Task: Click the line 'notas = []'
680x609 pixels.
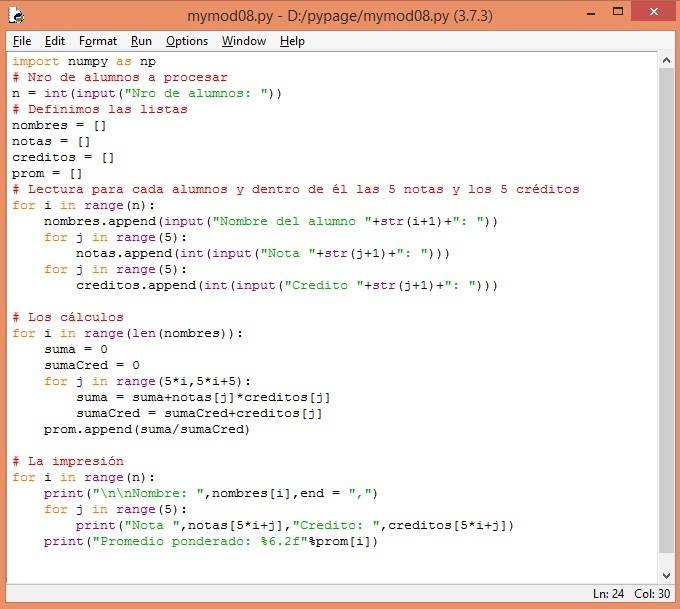Action: pos(51,142)
